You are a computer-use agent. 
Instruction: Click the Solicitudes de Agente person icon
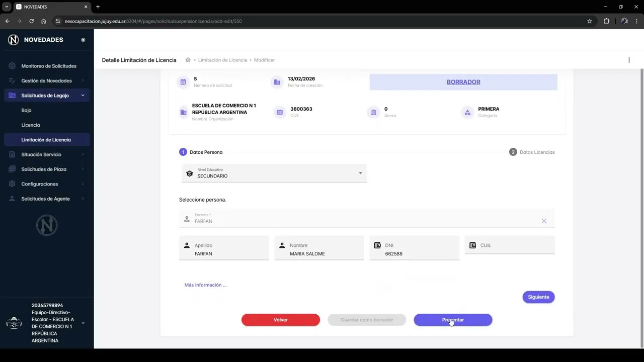point(12,199)
